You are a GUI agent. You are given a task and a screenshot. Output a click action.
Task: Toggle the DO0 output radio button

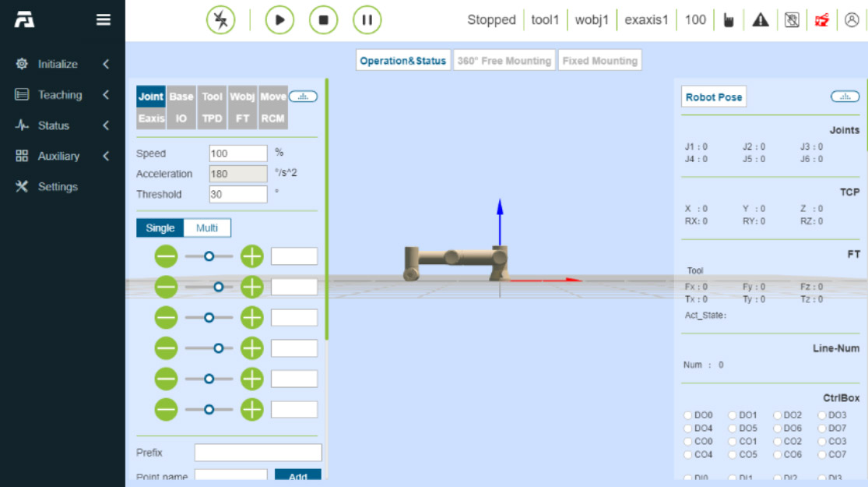(688, 415)
